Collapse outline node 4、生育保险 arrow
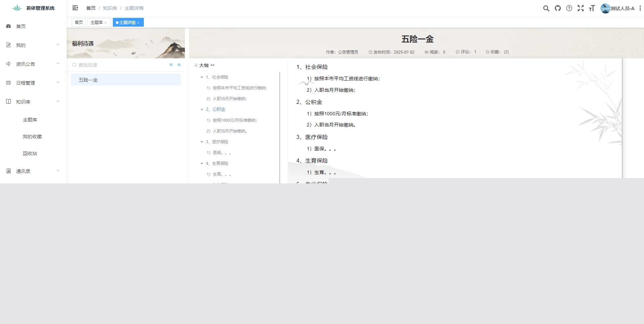This screenshot has width=644, height=324. click(202, 164)
